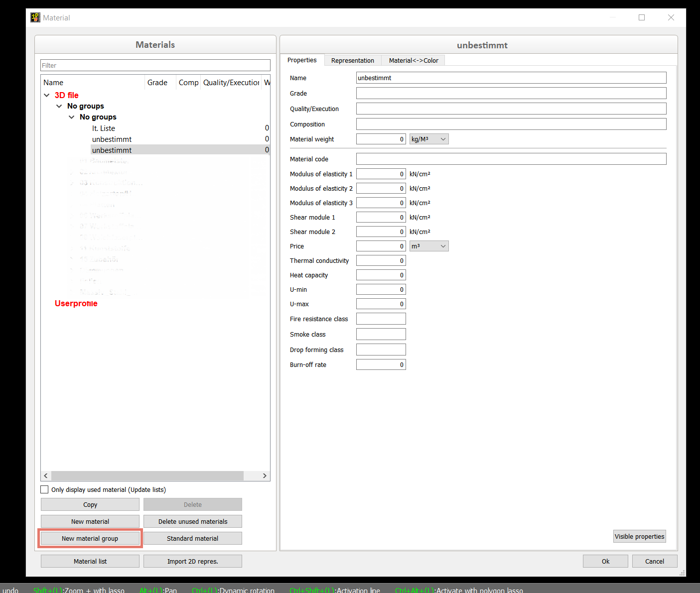This screenshot has height=593, width=700.
Task: Select the lt. Liste material
Action: coord(104,128)
